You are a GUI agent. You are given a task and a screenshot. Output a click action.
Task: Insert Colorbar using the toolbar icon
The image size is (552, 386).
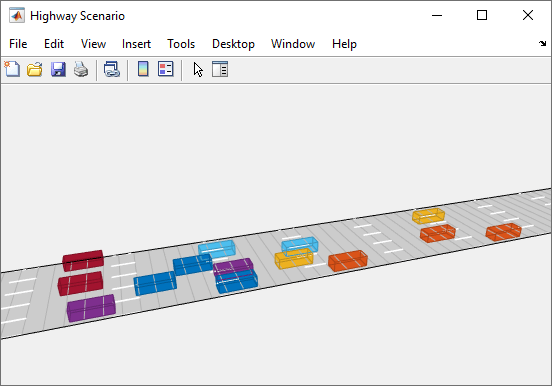[143, 69]
